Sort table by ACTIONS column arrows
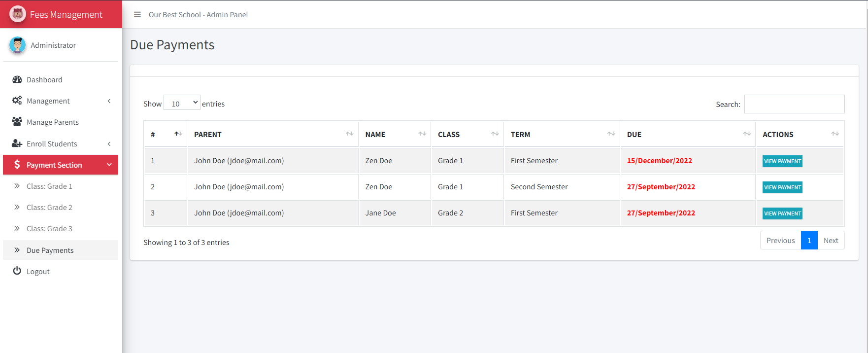This screenshot has width=868, height=353. tap(835, 134)
